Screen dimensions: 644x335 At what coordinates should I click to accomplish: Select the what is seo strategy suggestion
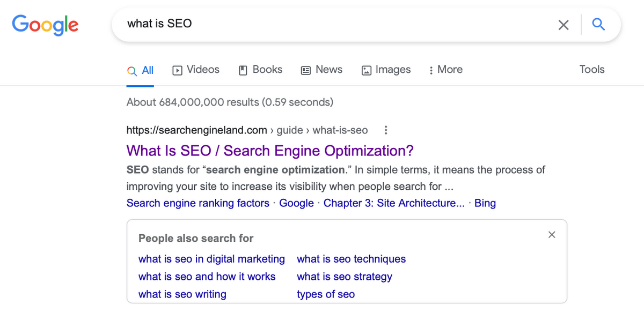pyautogui.click(x=345, y=277)
